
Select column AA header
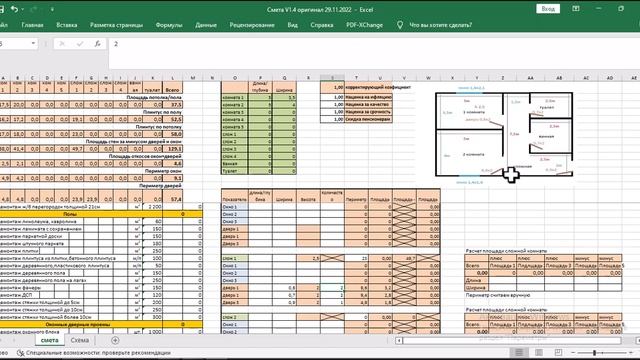point(530,78)
